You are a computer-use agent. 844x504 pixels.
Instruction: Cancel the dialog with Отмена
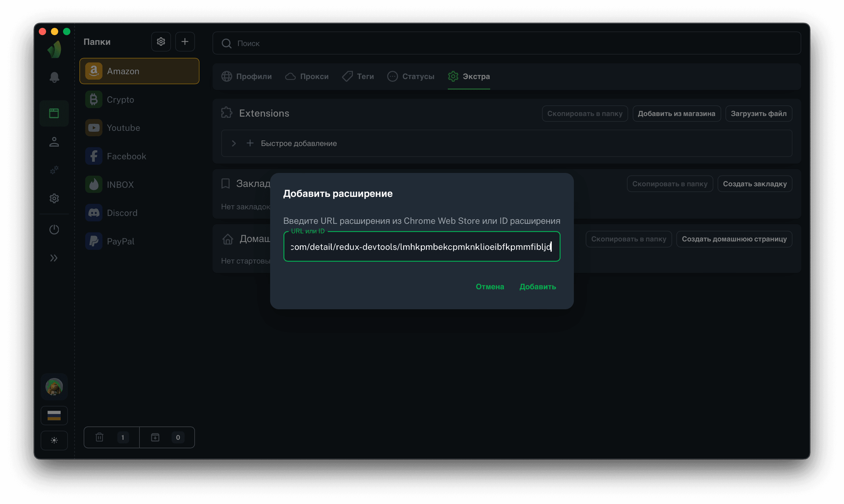(x=490, y=287)
